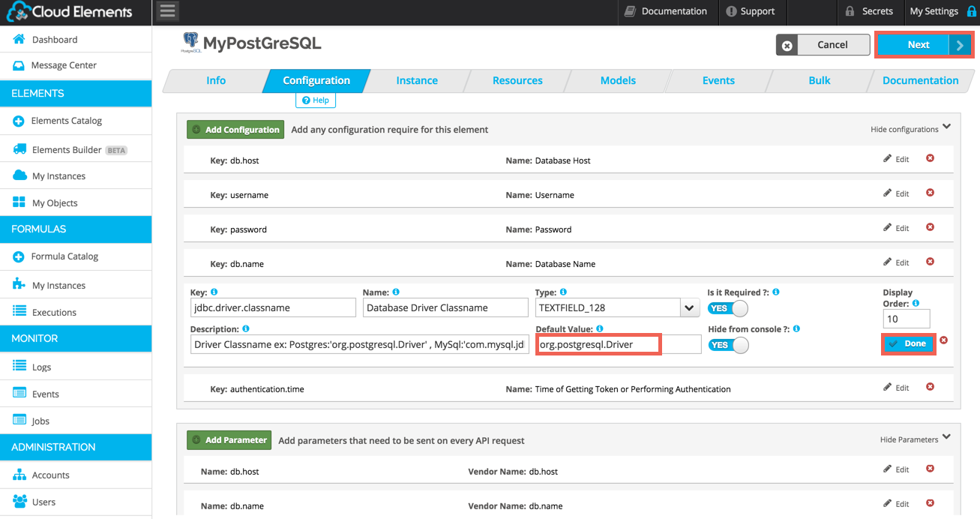Click My Instances cloud icon under Elements
The width and height of the screenshot is (980, 519).
19,175
